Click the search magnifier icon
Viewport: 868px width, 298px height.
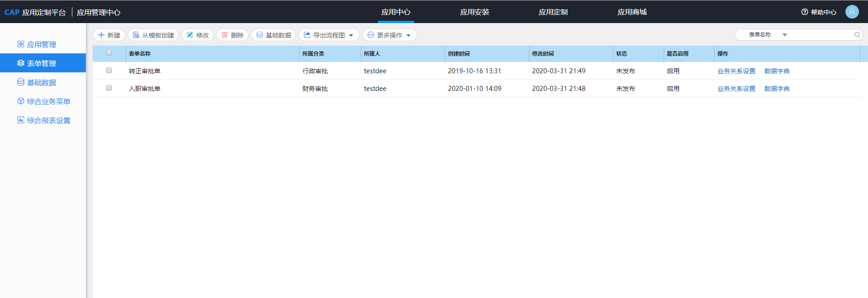[x=857, y=35]
